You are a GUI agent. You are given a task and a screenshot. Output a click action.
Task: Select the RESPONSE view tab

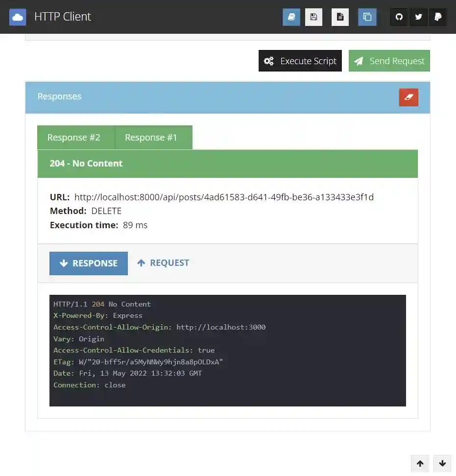click(89, 263)
